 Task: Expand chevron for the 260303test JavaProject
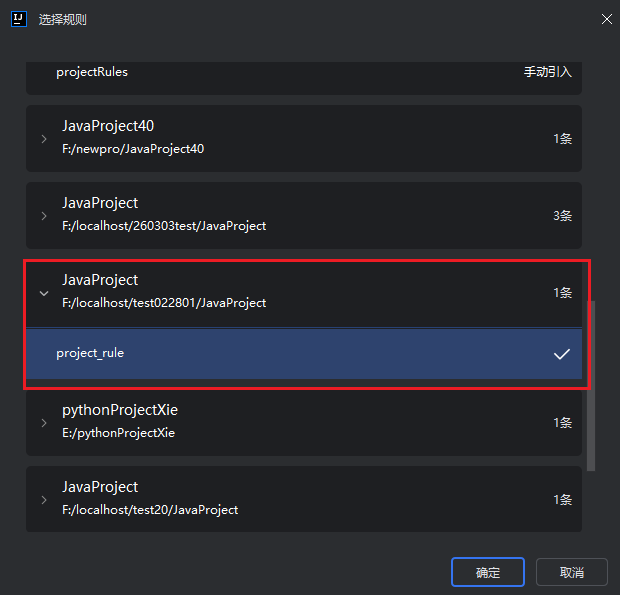tap(44, 216)
